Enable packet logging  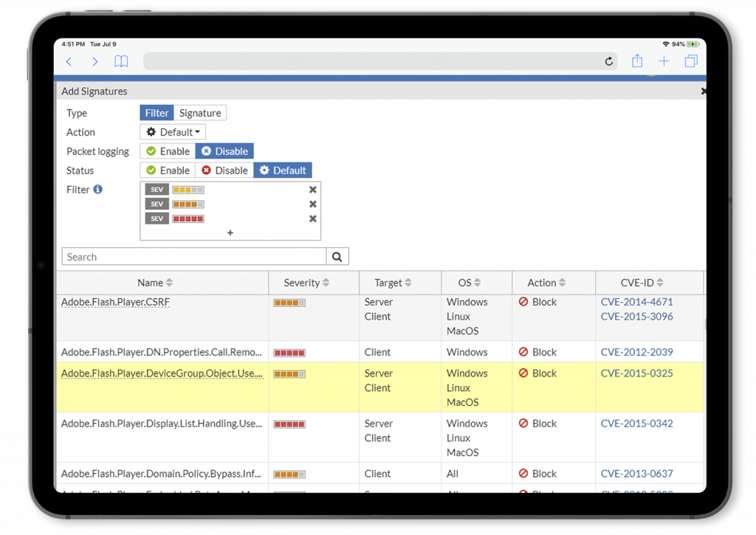pos(167,151)
